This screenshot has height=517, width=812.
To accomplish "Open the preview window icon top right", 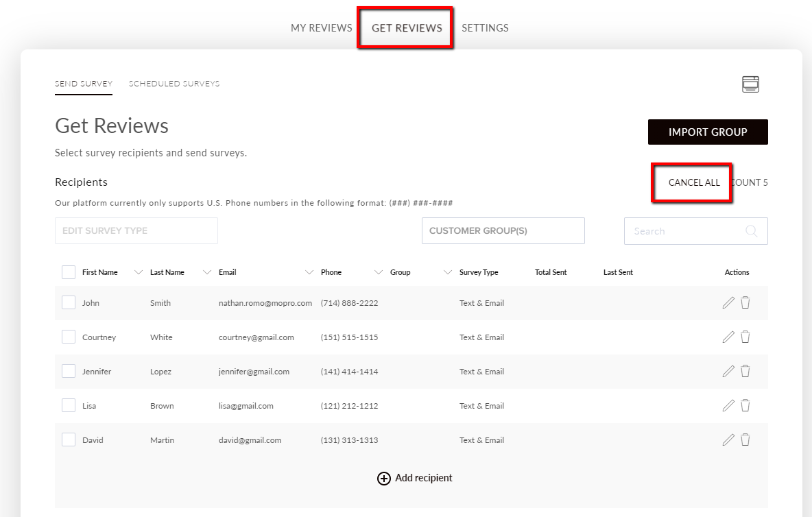I will (750, 84).
